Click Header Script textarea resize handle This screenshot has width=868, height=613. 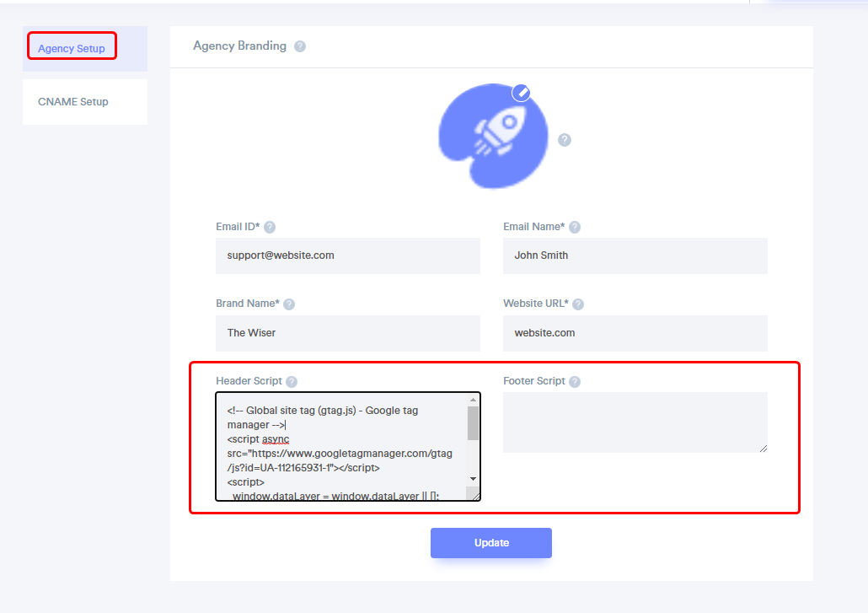click(475, 496)
